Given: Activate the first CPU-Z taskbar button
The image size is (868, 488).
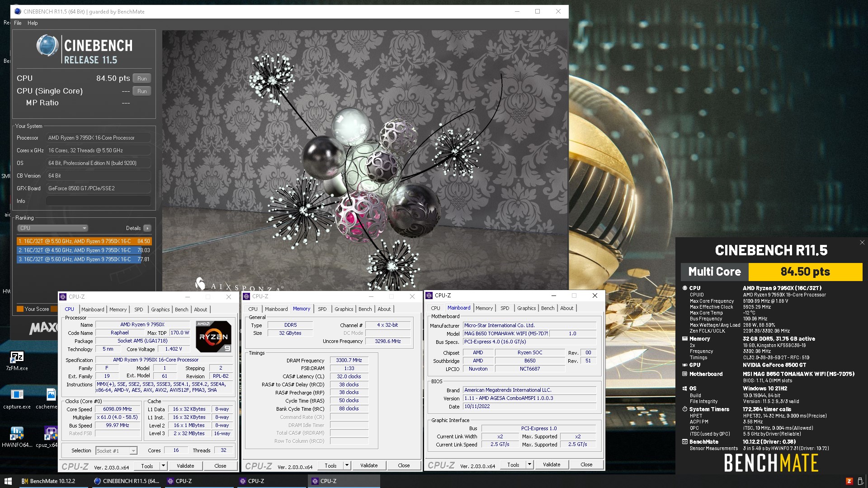Looking at the screenshot, I should pyautogui.click(x=199, y=481).
